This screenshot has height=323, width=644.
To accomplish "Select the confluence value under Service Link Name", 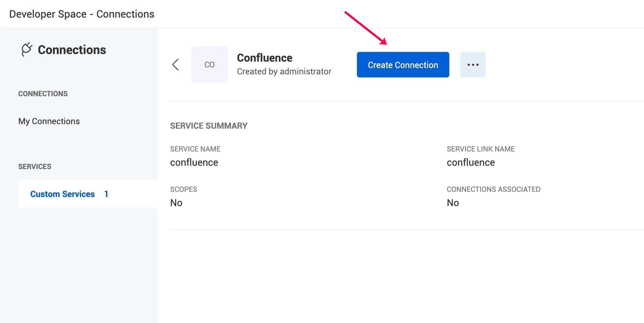I will 471,162.
